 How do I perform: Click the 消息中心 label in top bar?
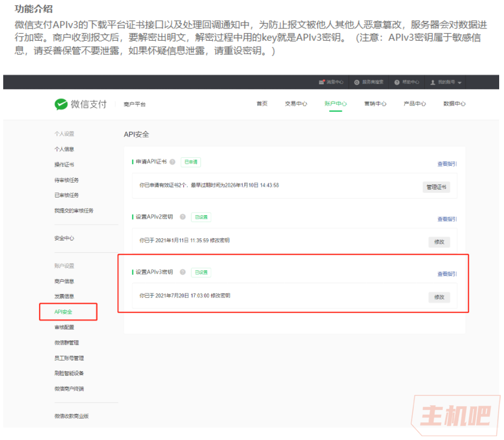click(x=335, y=82)
